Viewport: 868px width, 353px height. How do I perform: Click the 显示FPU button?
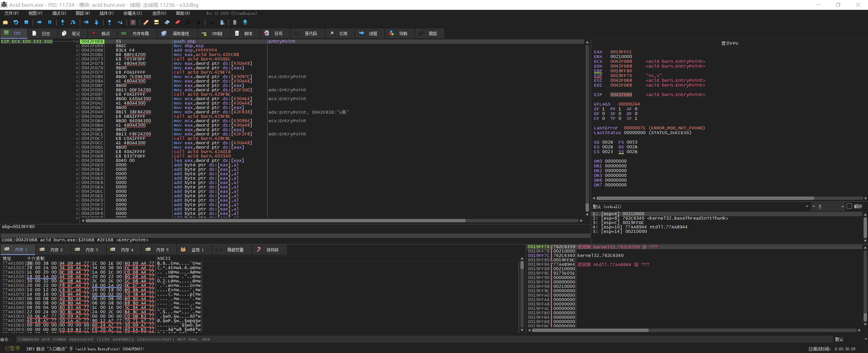(730, 43)
